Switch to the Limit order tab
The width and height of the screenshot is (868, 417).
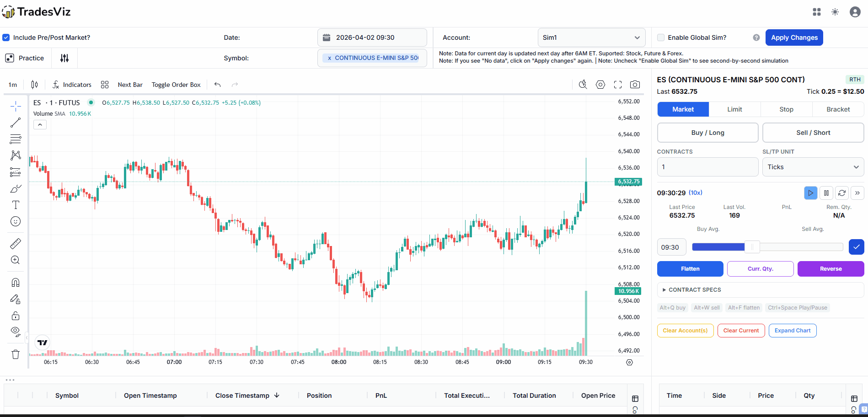click(x=734, y=109)
